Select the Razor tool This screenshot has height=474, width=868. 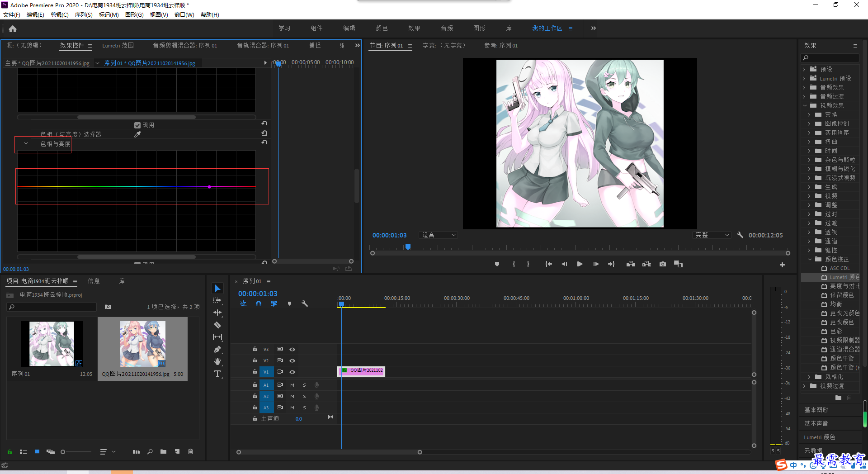tap(217, 325)
